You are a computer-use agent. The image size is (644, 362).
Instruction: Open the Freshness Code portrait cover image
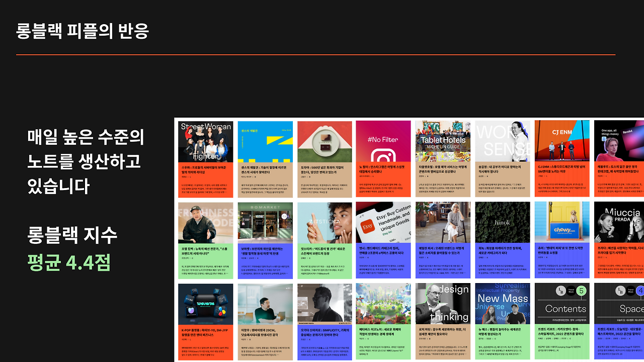206,223
